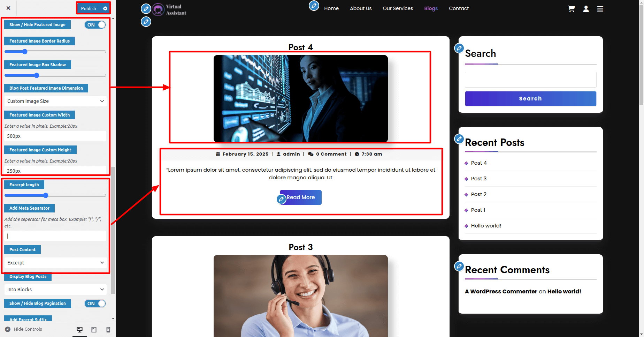The image size is (644, 337).
Task: Click the shopping cart icon in header
Action: (571, 9)
